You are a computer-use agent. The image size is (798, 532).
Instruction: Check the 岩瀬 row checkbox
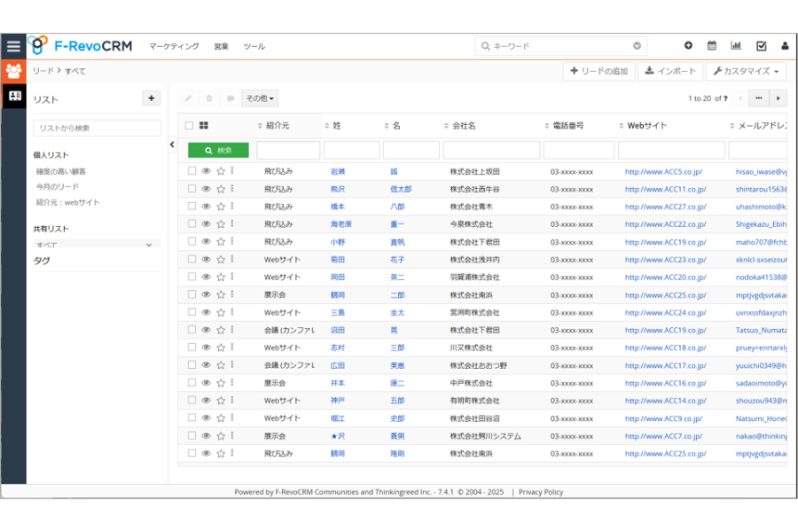(192, 171)
